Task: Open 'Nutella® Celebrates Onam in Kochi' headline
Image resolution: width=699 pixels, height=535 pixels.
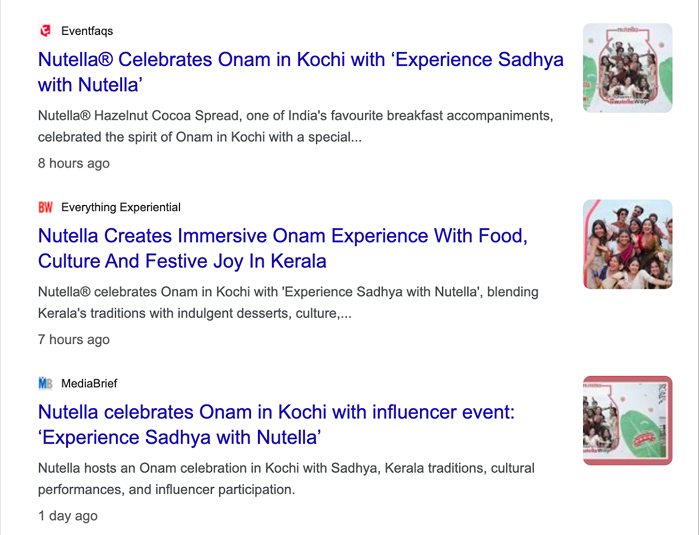Action: pyautogui.click(x=300, y=59)
